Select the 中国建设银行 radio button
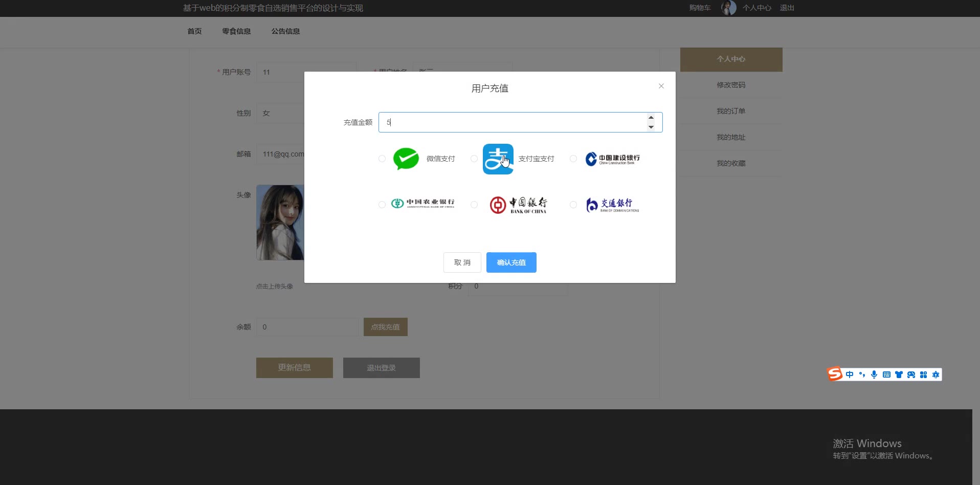 pyautogui.click(x=573, y=159)
